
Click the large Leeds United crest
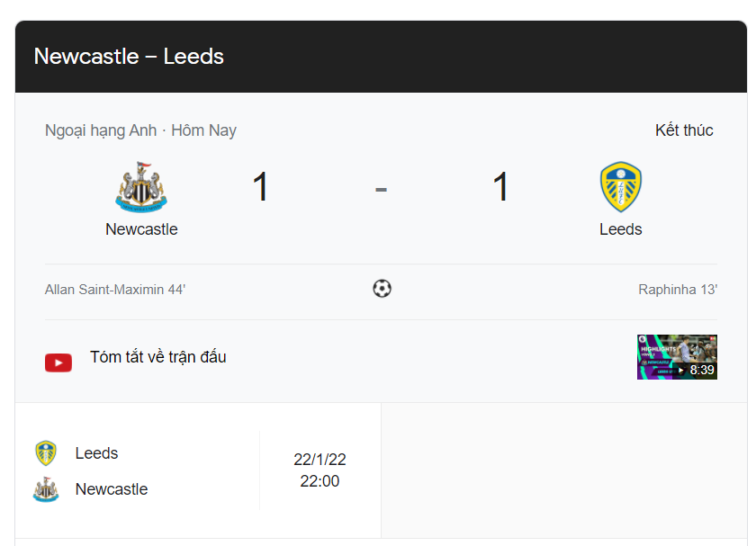620,186
